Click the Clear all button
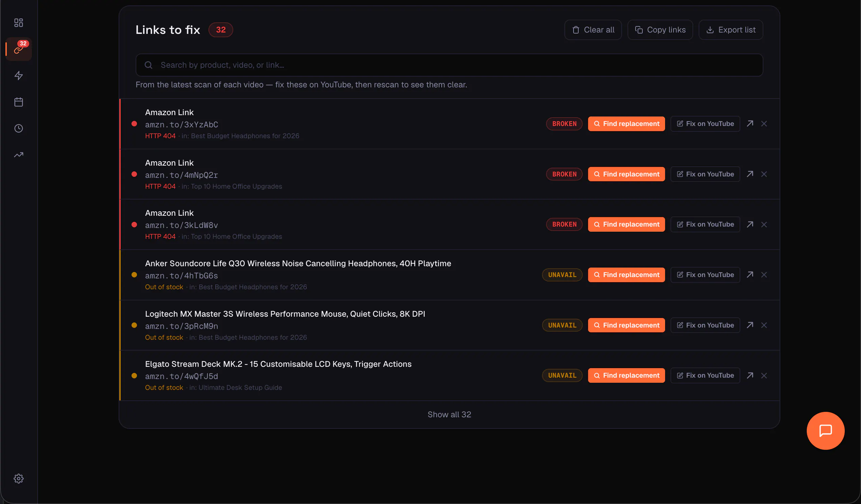 pyautogui.click(x=593, y=30)
